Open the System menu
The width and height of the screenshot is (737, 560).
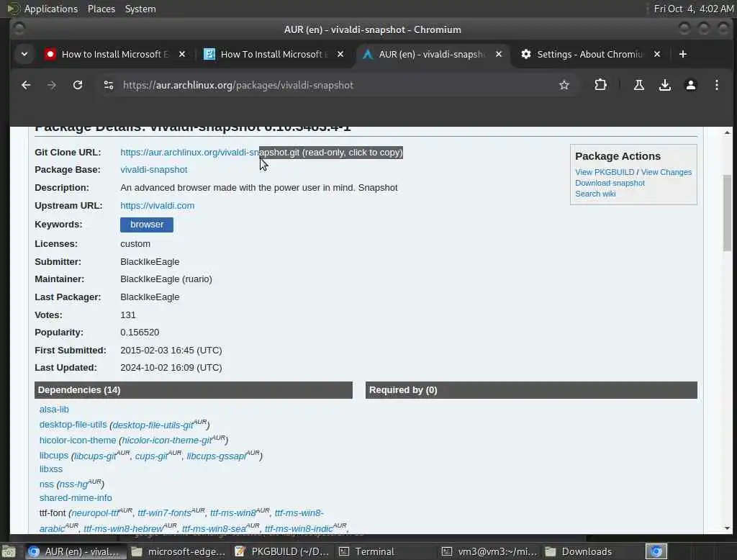click(x=140, y=9)
